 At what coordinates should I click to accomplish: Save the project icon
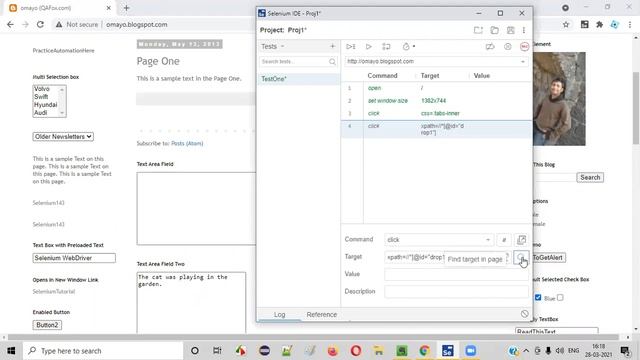[511, 30]
